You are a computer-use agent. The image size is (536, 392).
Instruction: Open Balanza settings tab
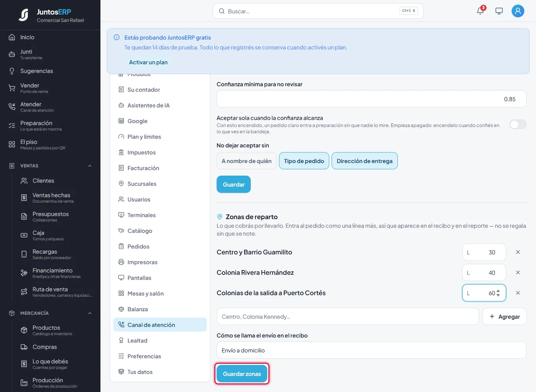(160, 309)
